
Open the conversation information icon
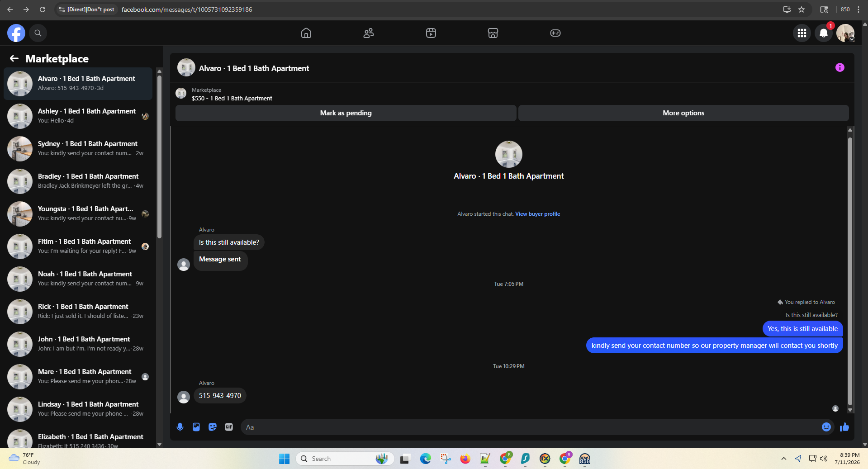click(840, 67)
